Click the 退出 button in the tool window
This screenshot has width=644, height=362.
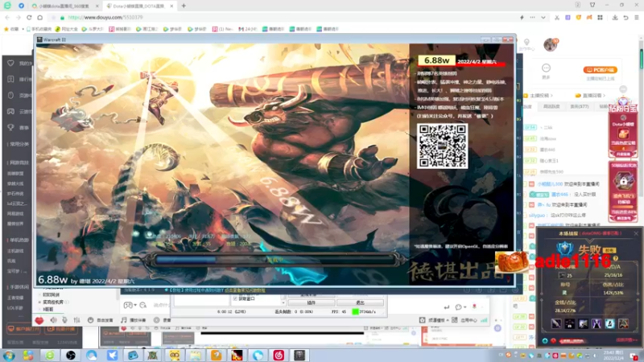[360, 302]
